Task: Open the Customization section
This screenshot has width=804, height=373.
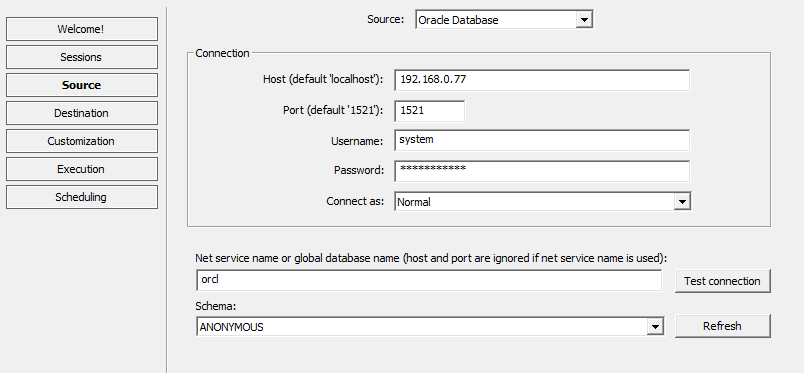Action: [82, 141]
